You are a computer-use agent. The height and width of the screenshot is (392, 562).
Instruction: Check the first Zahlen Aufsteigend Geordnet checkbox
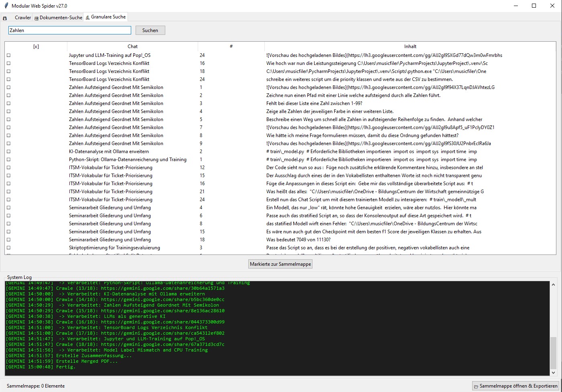pyautogui.click(x=8, y=87)
